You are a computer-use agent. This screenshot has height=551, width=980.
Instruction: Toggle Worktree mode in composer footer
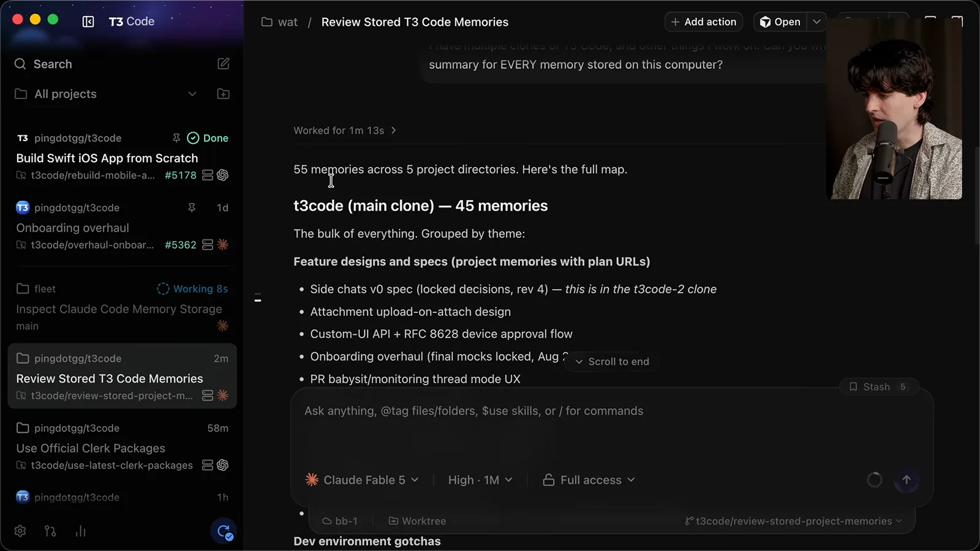point(417,521)
